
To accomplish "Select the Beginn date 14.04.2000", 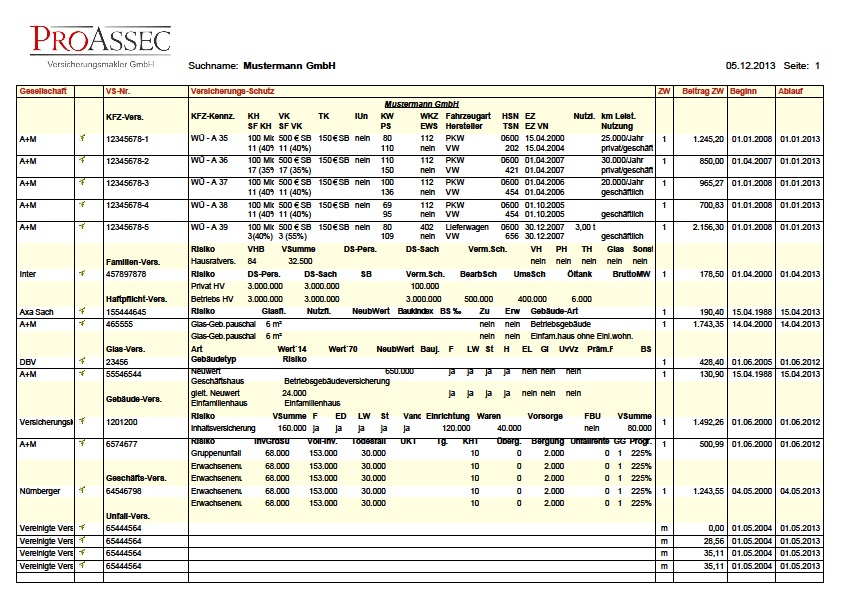I will [x=752, y=324].
